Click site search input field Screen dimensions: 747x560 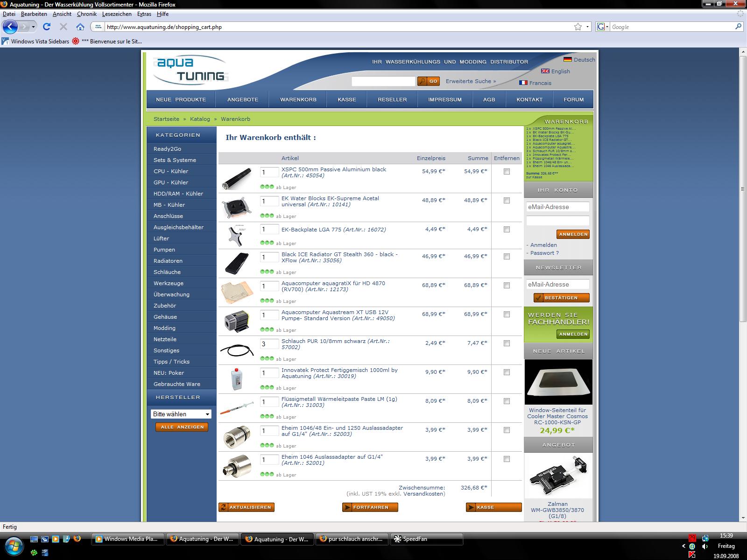(x=383, y=81)
